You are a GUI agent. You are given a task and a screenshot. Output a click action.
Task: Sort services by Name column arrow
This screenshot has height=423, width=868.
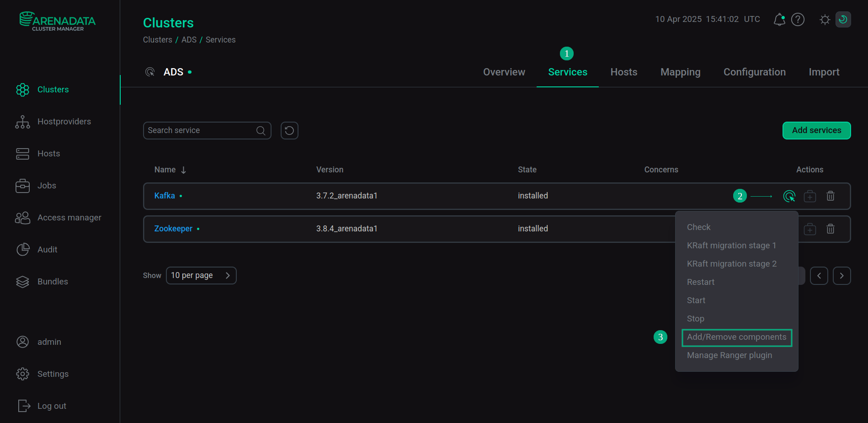pos(183,170)
